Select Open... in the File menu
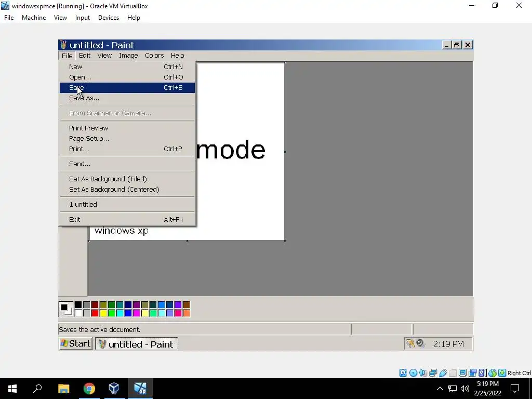Image resolution: width=532 pixels, height=399 pixels. click(x=127, y=77)
